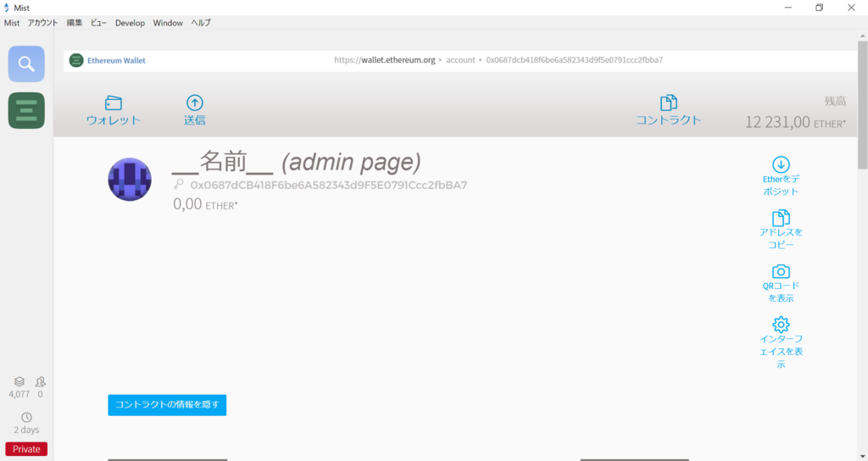Open the ウォレット wallet tab
The height and width of the screenshot is (461, 868).
(x=113, y=110)
